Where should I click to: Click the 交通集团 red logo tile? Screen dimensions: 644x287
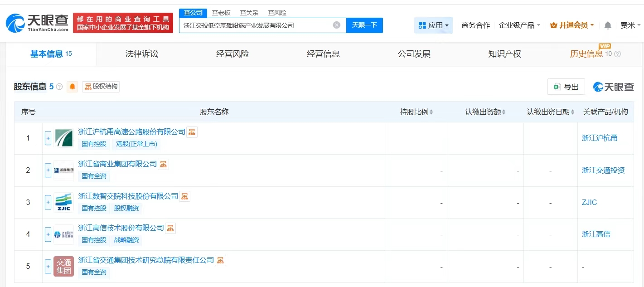[63, 267]
